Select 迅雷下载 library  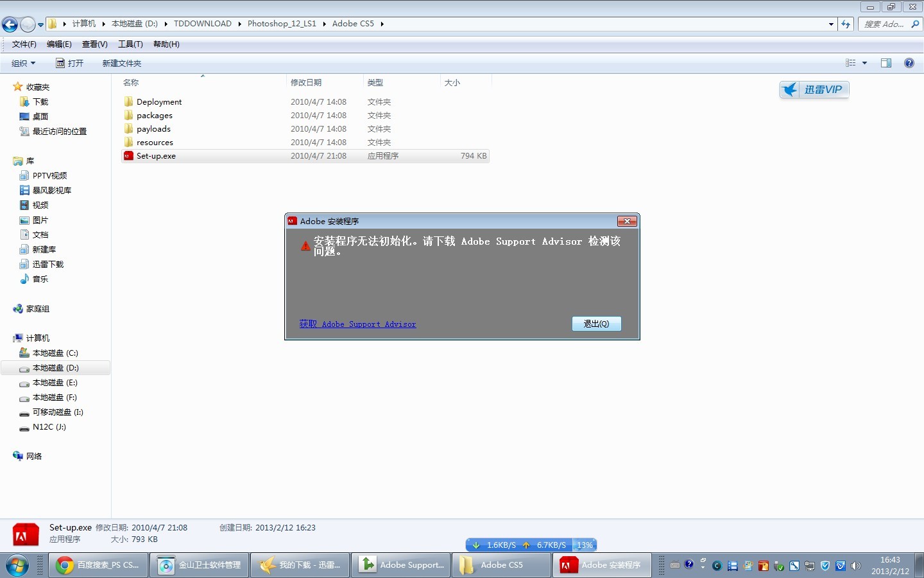pyautogui.click(x=48, y=264)
